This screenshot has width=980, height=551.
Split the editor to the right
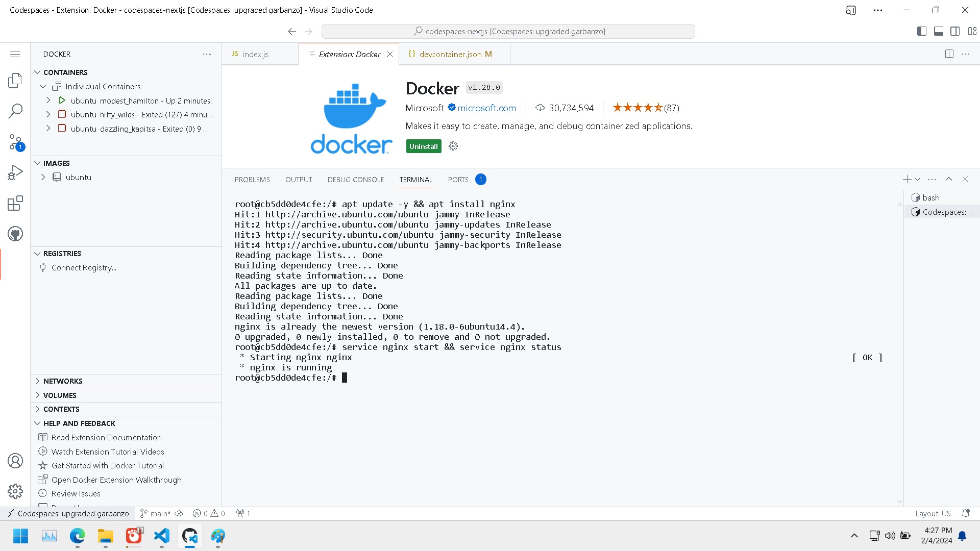(949, 54)
